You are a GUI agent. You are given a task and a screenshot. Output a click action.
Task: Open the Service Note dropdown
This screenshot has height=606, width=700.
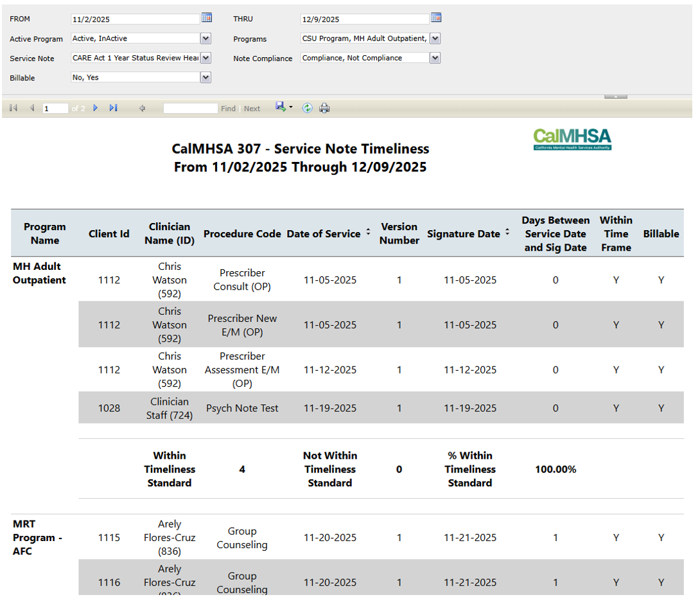206,58
